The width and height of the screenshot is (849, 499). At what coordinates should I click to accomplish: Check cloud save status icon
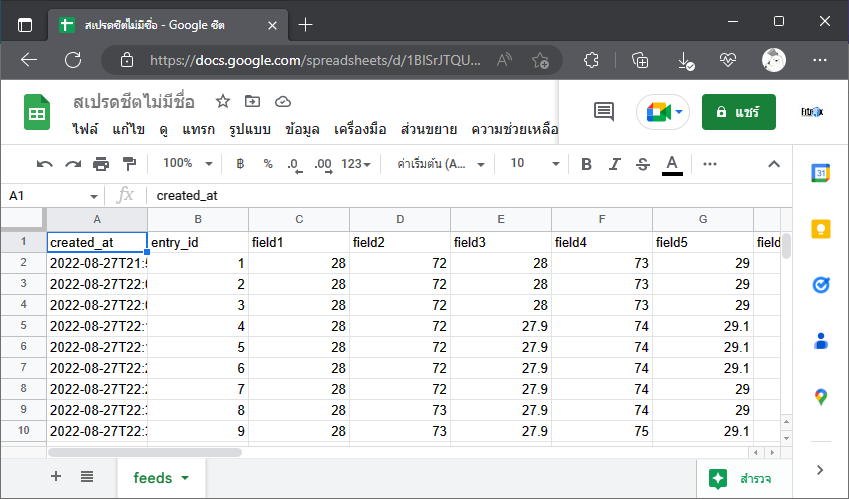point(283,101)
